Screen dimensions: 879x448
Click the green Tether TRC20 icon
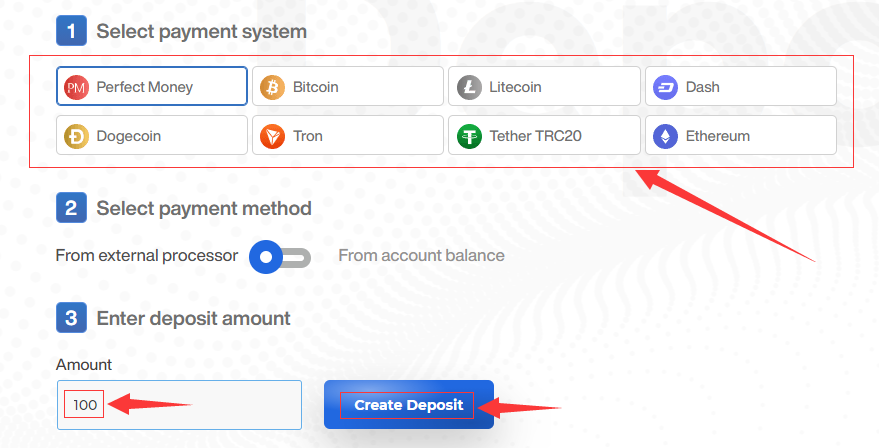pos(469,136)
